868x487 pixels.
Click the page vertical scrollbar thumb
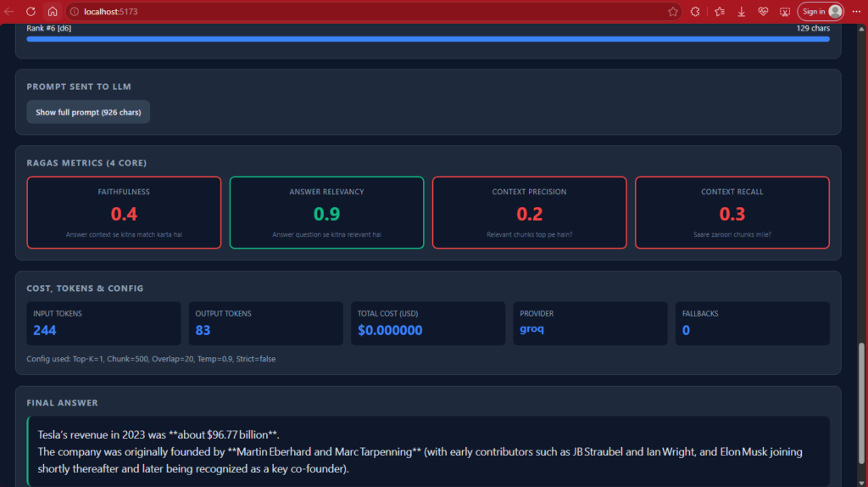click(861, 403)
